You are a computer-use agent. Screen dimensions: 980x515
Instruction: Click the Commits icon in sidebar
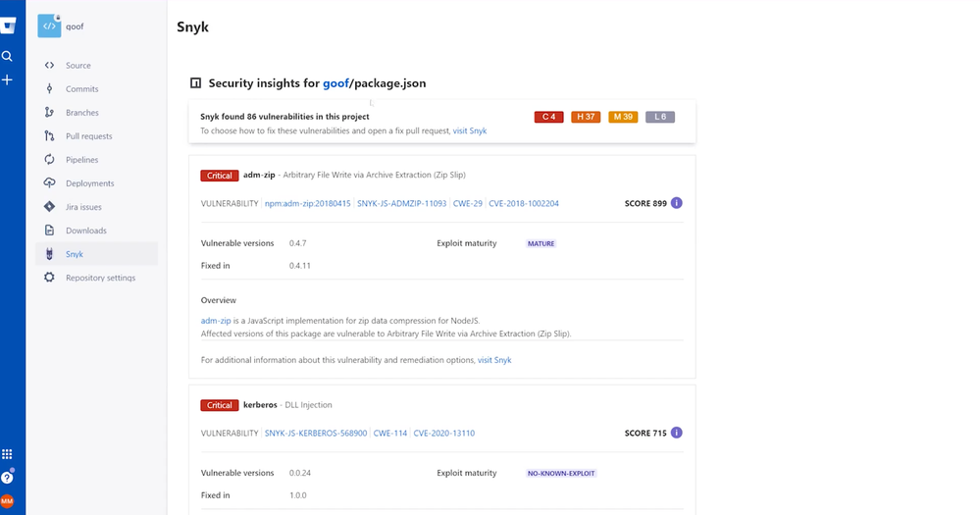49,88
